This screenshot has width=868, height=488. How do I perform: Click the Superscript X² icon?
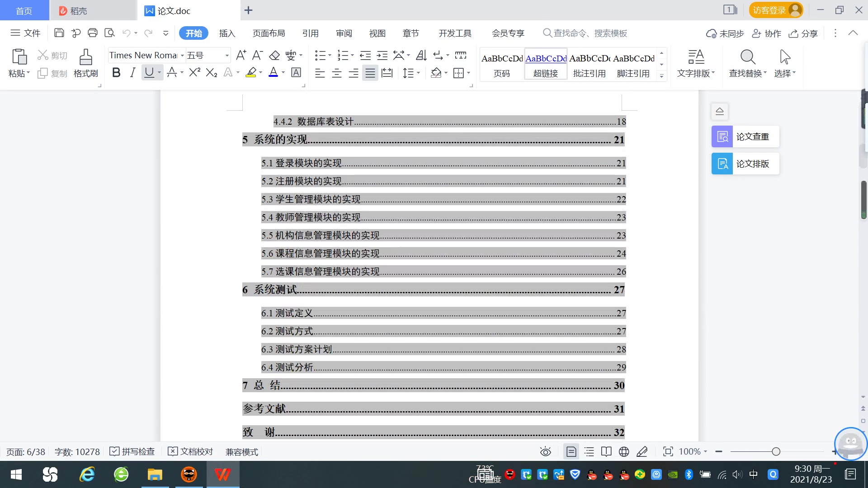(194, 73)
